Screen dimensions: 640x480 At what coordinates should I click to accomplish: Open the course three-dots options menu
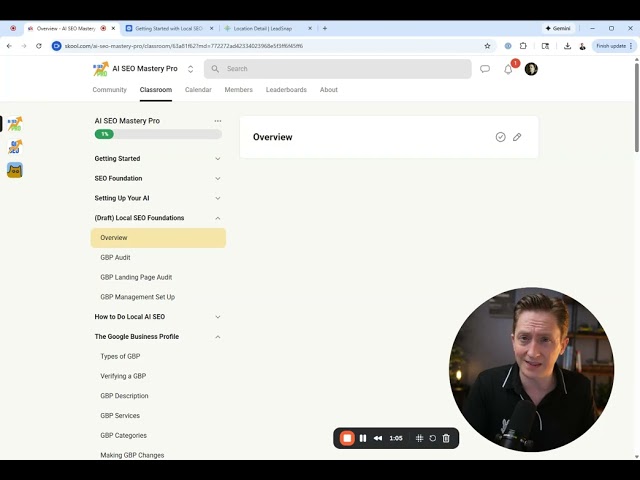[218, 121]
